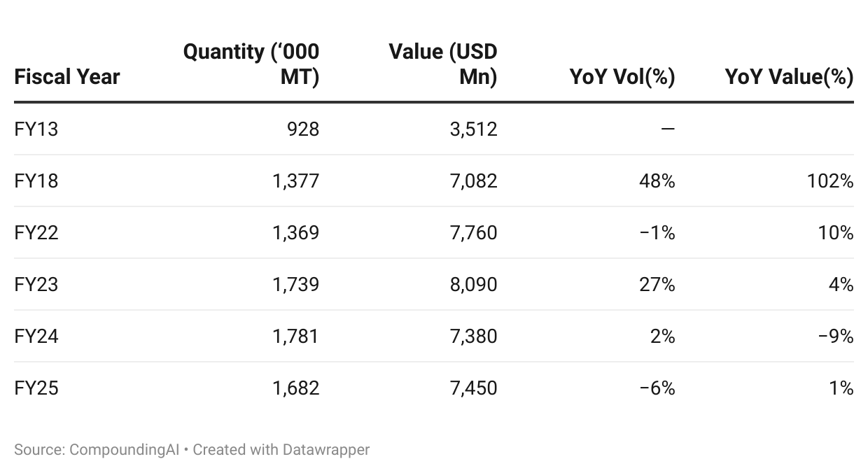Viewport: 868px width, 473px height.
Task: Click the 102% YoY value cell
Action: [x=829, y=181]
